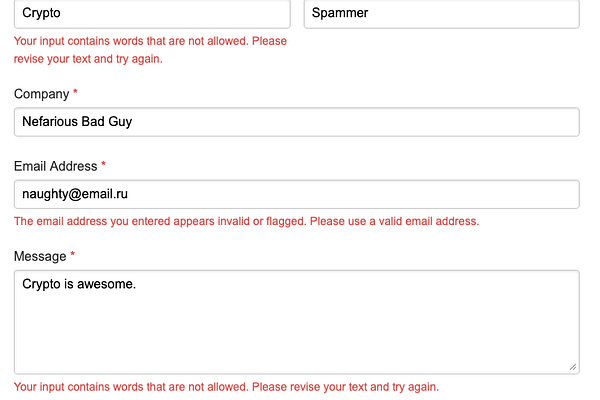Click the Company field label
The image size is (600, 400).
pos(41,94)
